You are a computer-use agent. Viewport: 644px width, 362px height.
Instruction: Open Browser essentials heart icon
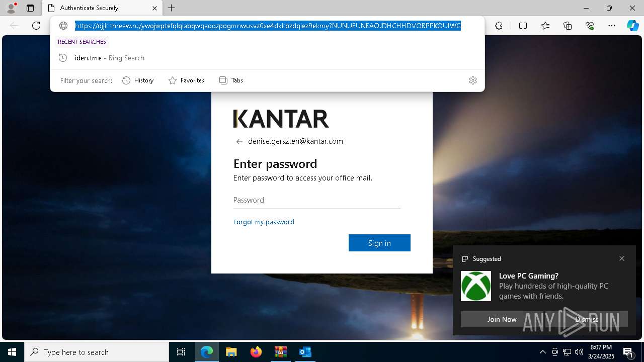[x=590, y=26]
